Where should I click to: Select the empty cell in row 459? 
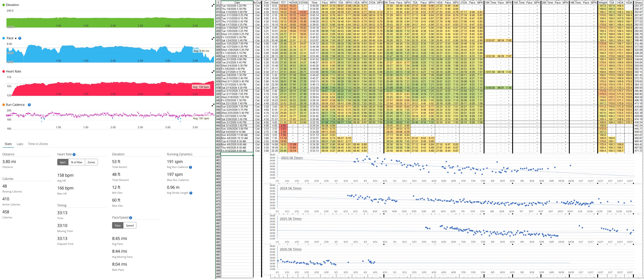(237, 154)
